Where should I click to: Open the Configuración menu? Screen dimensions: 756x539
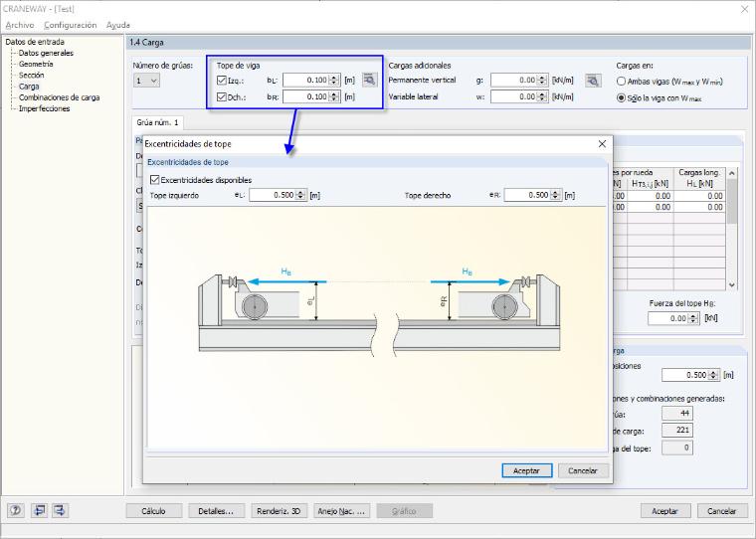click(71, 25)
